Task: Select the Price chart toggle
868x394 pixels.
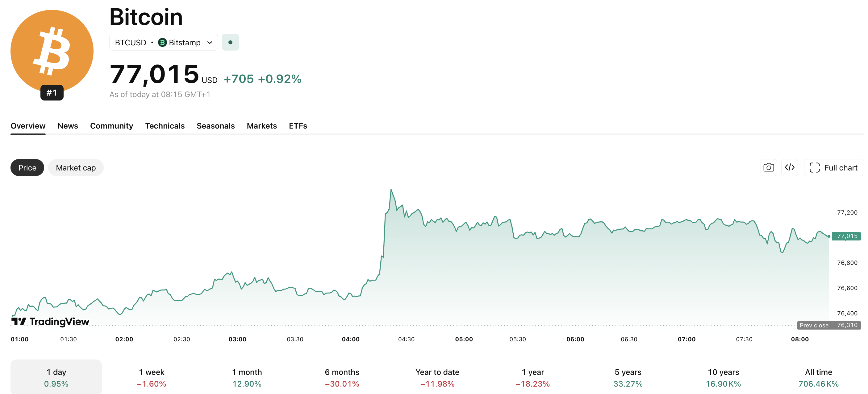Action: [27, 168]
